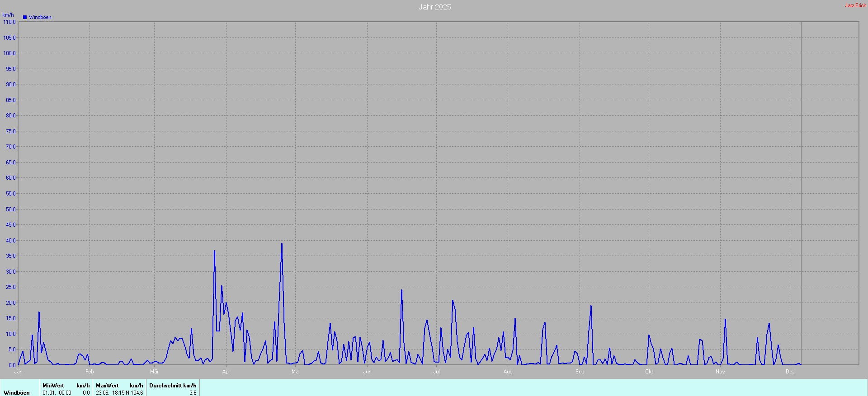Click the 110.0 y-axis label

click(x=9, y=22)
